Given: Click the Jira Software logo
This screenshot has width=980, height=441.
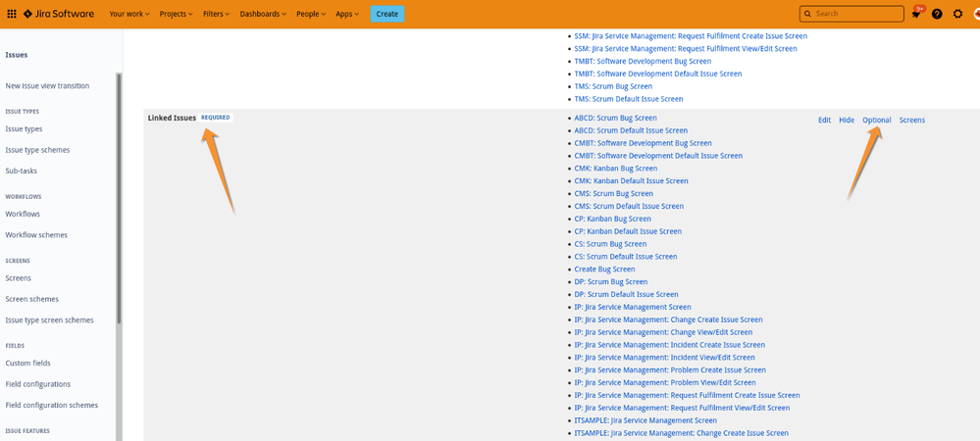Looking at the screenshot, I should 59,14.
